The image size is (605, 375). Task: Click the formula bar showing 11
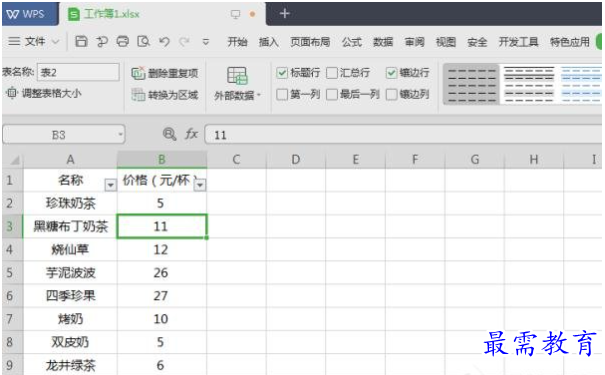click(x=403, y=135)
